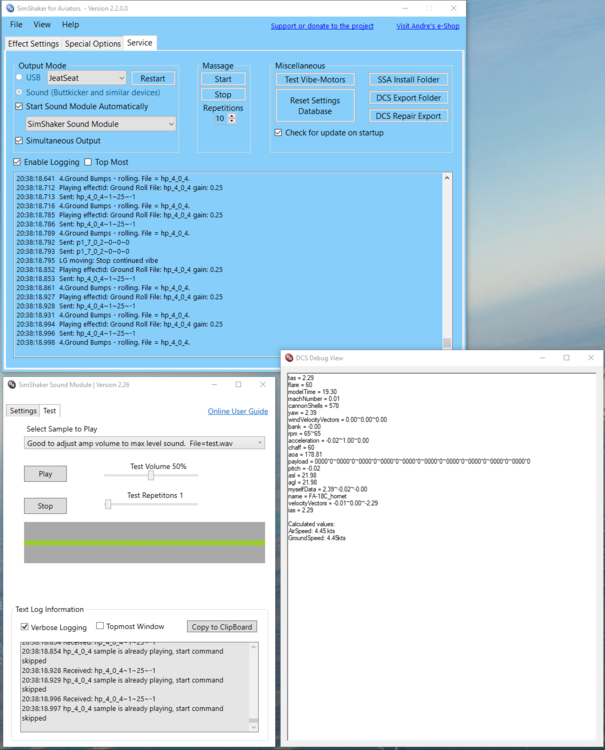Click Test Vibe-Motors button

[x=315, y=79]
